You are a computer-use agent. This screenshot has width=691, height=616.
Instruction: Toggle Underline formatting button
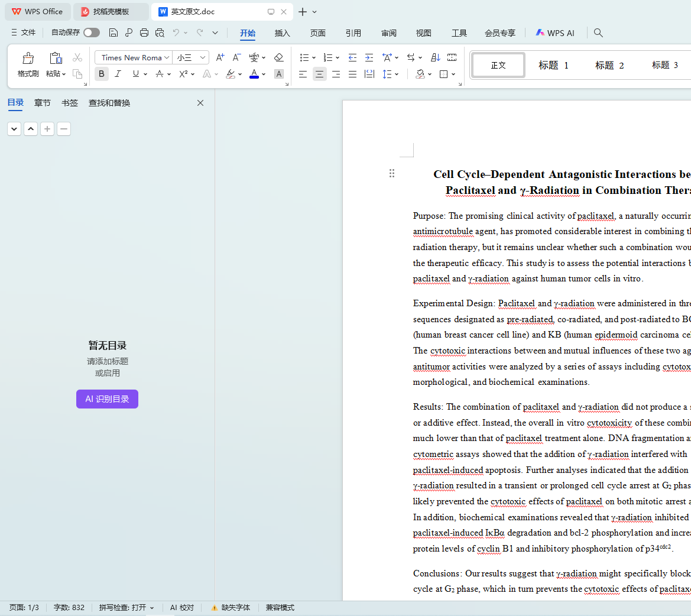coord(136,73)
